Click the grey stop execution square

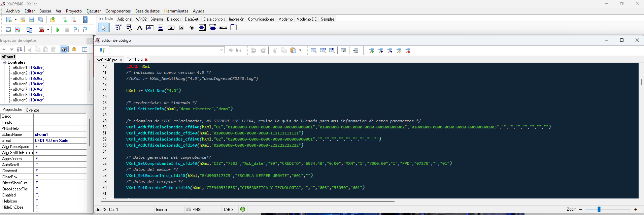point(67,30)
